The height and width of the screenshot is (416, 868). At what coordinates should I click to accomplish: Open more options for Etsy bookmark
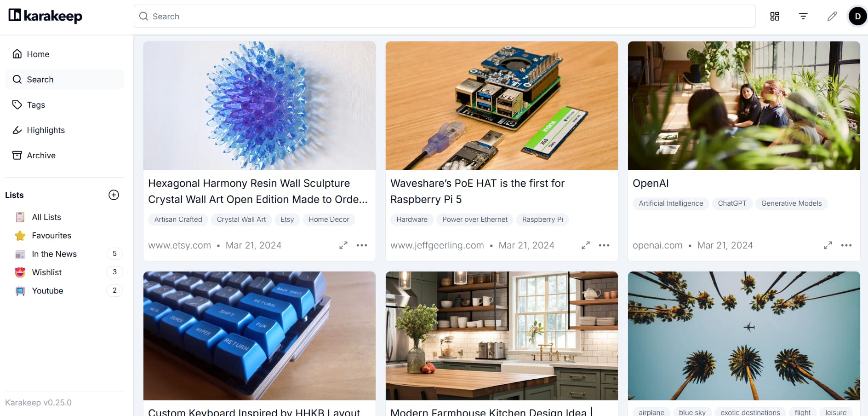pos(362,245)
